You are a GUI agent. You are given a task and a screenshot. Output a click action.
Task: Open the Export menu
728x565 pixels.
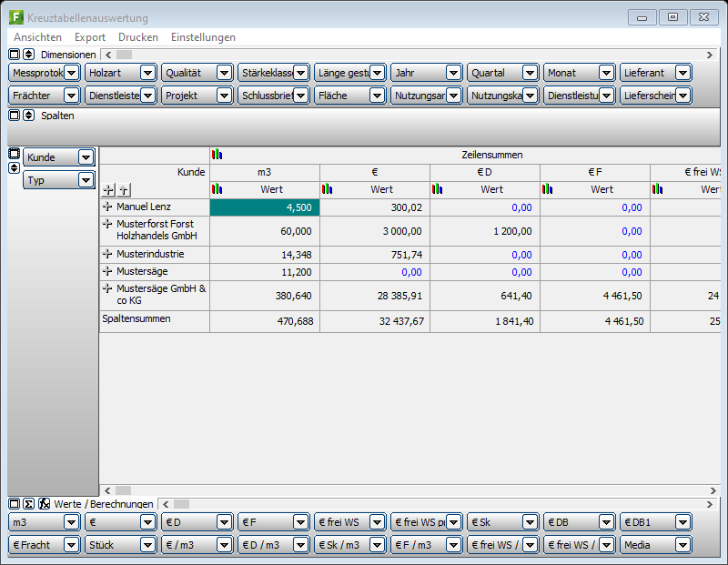[90, 37]
